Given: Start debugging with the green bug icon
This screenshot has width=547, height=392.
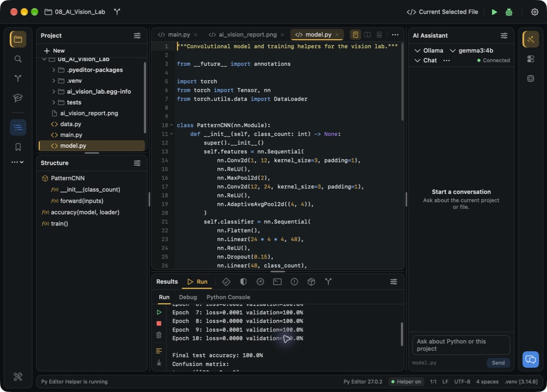Looking at the screenshot, I should tap(509, 12).
